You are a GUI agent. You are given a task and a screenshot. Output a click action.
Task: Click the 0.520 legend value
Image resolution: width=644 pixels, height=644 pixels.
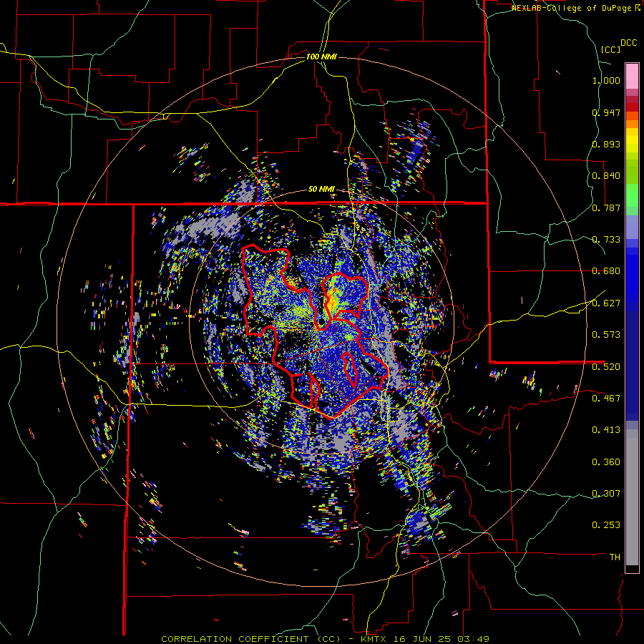pyautogui.click(x=606, y=367)
